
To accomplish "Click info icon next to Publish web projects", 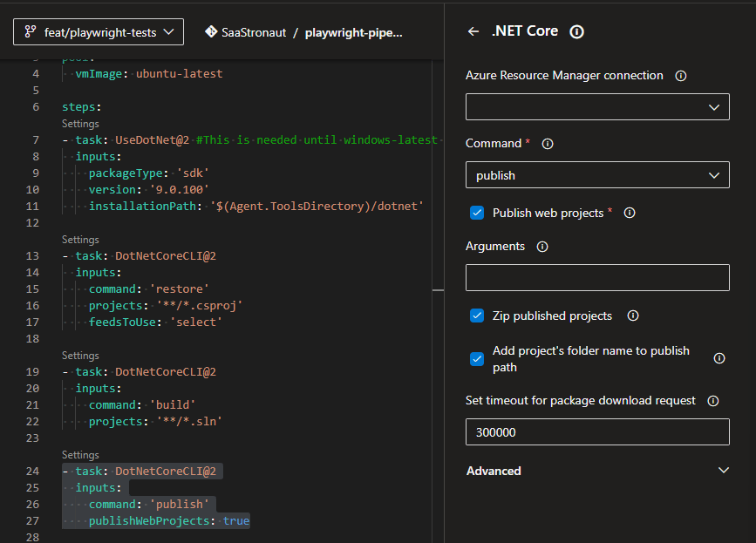I will [x=630, y=213].
